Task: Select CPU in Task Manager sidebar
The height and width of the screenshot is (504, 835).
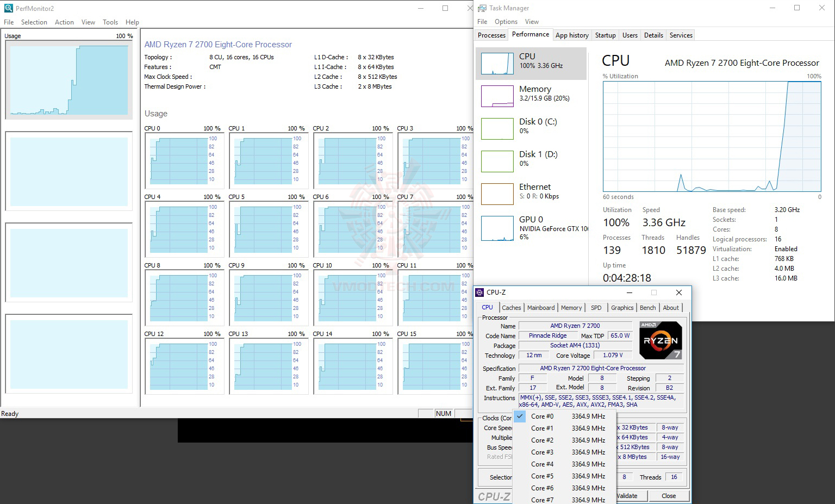Action: coord(531,64)
